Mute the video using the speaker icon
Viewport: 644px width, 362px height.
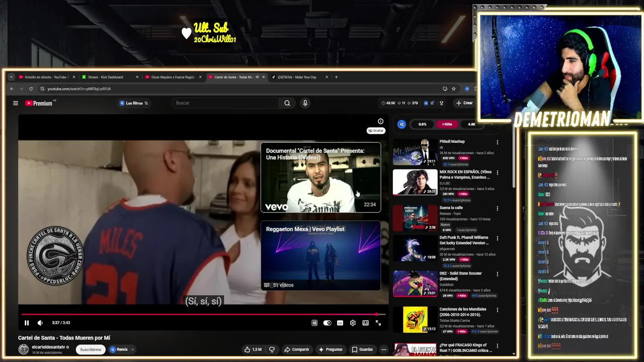40,323
